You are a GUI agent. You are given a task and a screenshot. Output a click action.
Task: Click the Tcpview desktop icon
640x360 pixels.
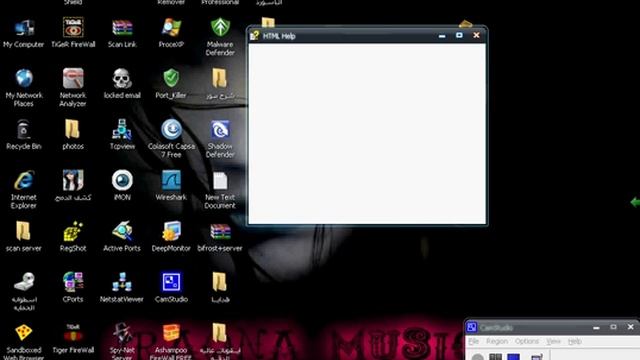point(122,129)
